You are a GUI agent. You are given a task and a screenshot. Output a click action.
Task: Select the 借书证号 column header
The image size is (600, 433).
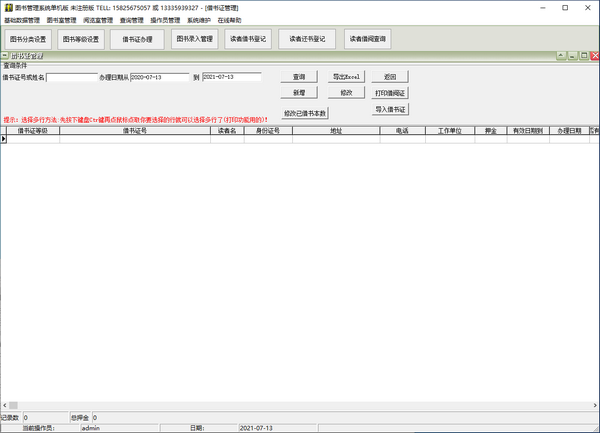click(135, 131)
